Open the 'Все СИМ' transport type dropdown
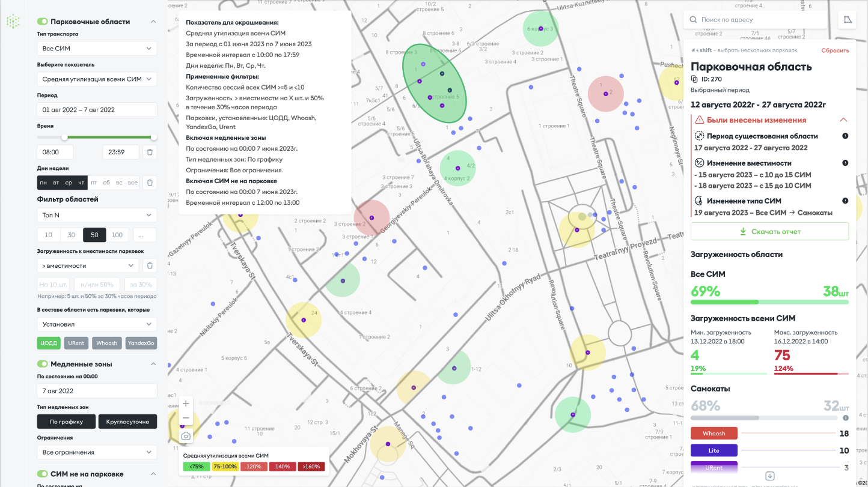 (x=97, y=48)
